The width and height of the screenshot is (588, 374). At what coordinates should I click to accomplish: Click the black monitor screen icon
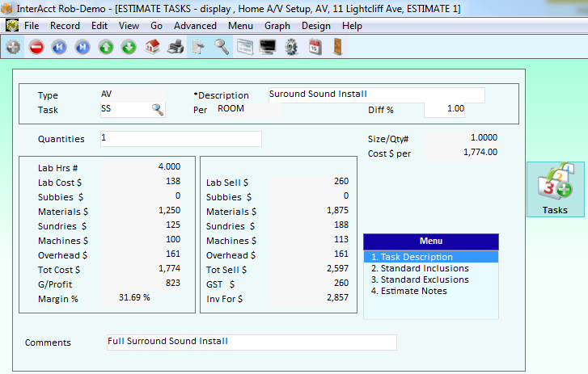click(x=268, y=47)
